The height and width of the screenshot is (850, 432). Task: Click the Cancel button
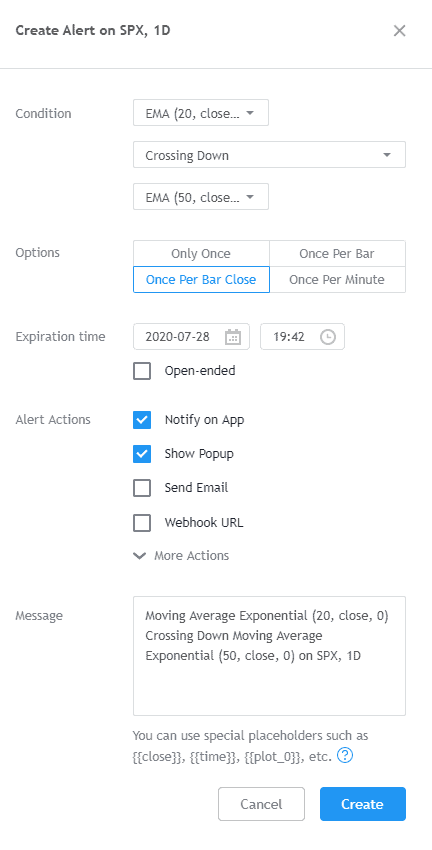(261, 804)
